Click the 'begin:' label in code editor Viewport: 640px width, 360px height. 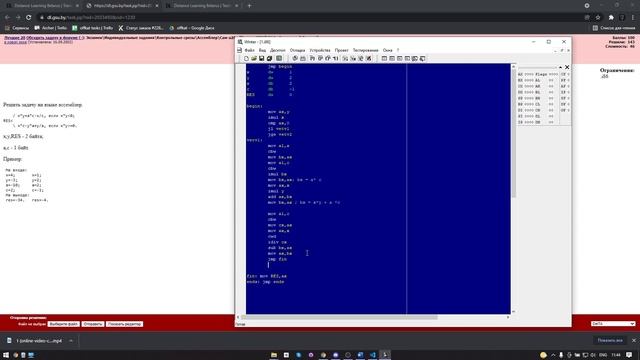(x=255, y=106)
